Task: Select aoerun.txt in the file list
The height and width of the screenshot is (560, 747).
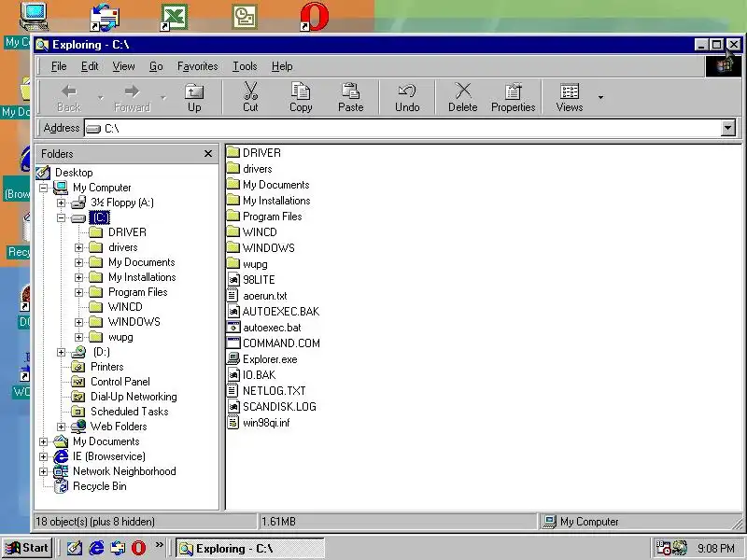Action: [x=258, y=296]
